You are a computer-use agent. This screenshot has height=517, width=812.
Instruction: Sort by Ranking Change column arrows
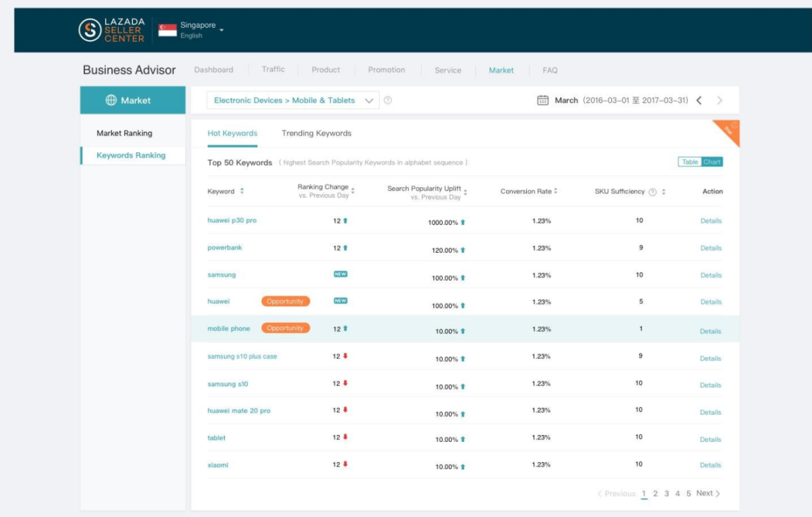click(x=353, y=191)
